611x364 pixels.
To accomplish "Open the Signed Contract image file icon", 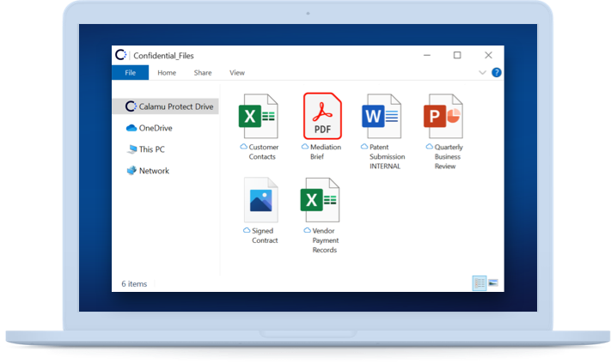I will (x=261, y=200).
